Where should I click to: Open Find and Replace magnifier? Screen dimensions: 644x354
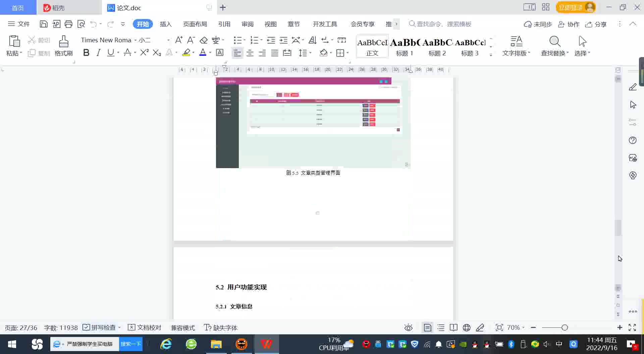click(555, 42)
